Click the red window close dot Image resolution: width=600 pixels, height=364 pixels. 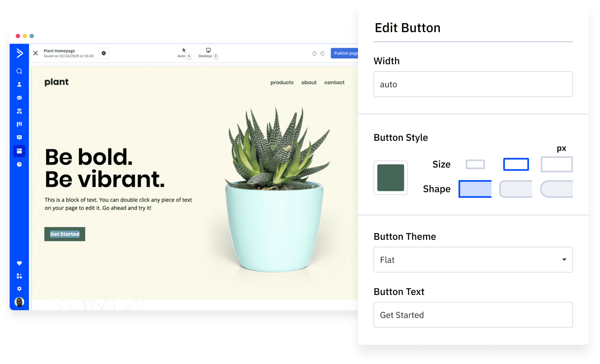click(x=18, y=36)
